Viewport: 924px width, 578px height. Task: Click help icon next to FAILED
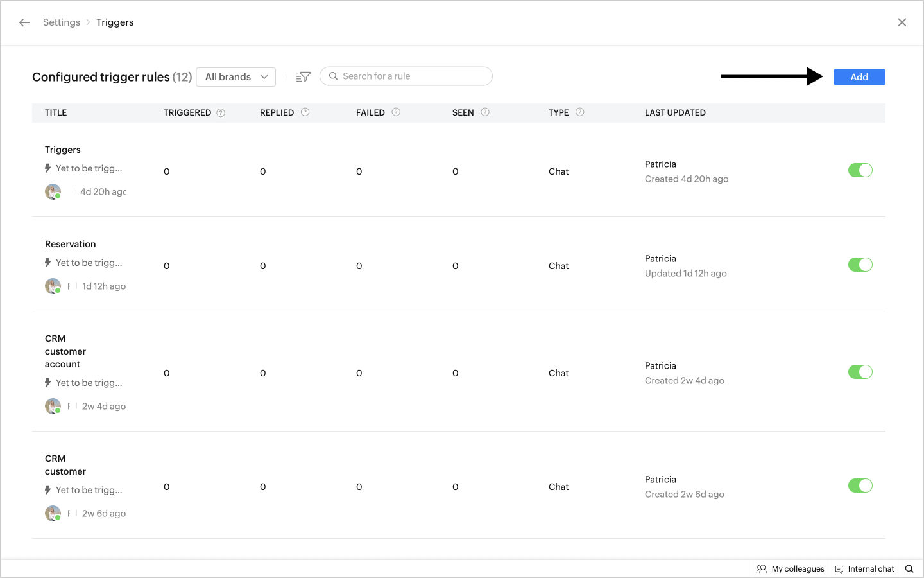396,112
